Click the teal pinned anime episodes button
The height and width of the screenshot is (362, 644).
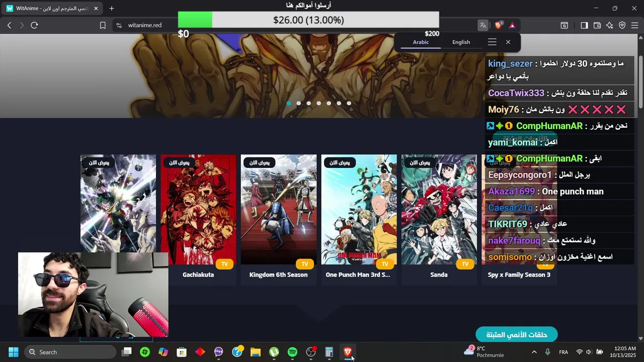(x=517, y=335)
